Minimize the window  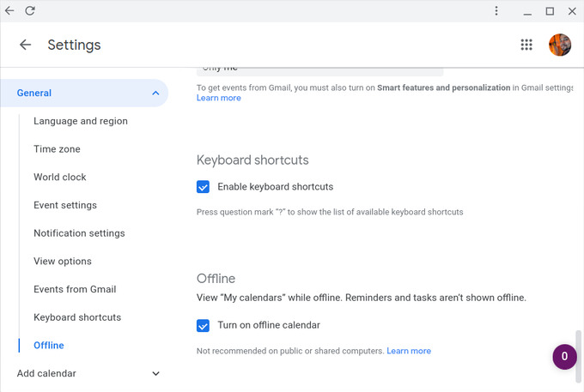(x=527, y=14)
